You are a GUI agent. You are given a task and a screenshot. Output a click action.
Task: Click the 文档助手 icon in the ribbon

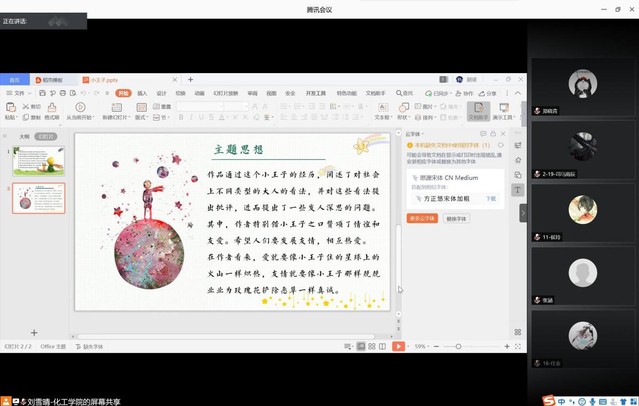pyautogui.click(x=478, y=110)
